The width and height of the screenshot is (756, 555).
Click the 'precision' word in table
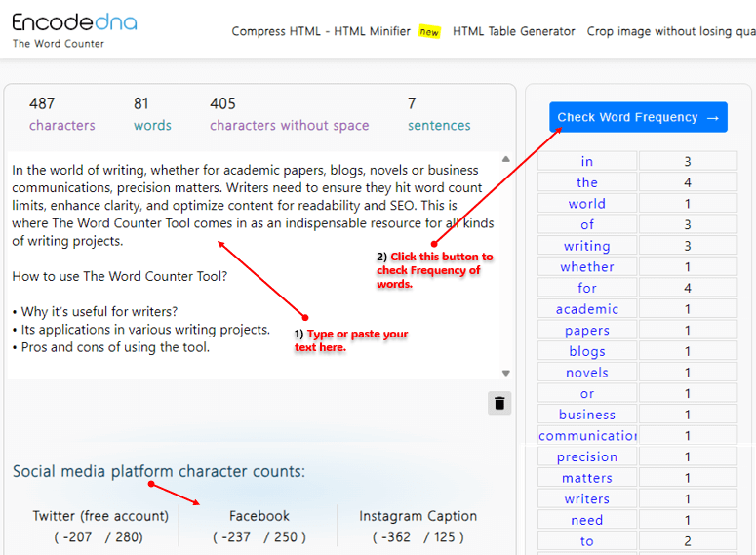click(587, 456)
